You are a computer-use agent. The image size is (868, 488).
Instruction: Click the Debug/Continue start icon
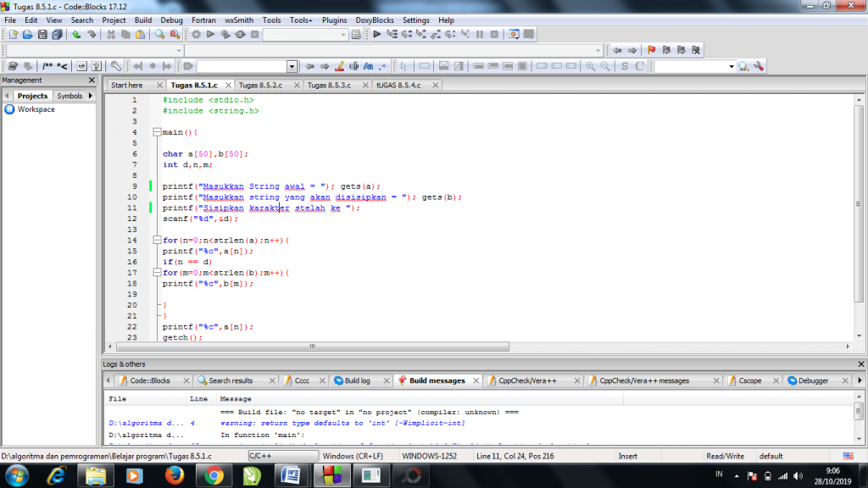click(x=377, y=34)
